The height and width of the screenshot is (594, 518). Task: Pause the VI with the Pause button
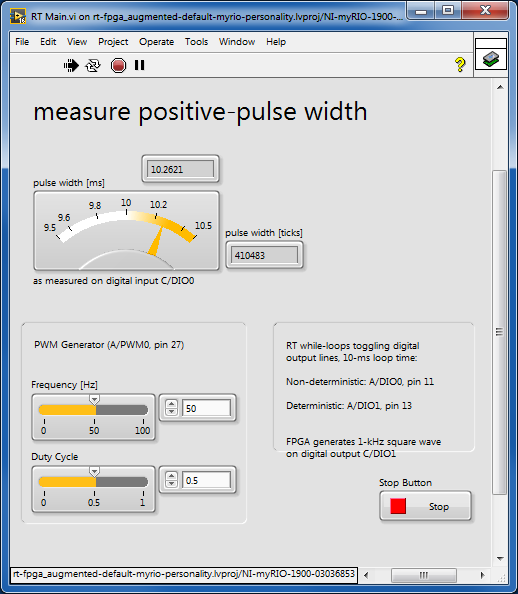139,66
